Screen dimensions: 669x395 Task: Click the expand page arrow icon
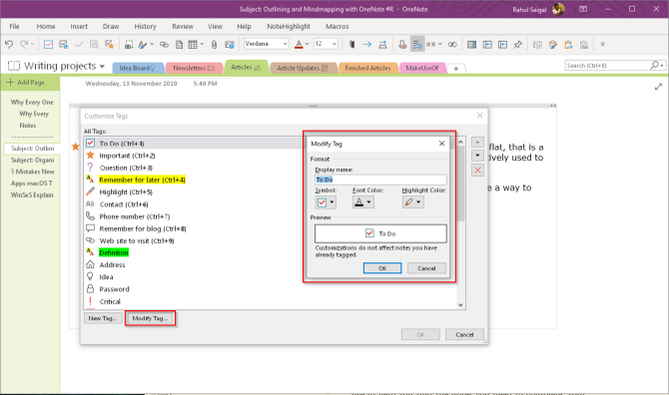pyautogui.click(x=658, y=87)
